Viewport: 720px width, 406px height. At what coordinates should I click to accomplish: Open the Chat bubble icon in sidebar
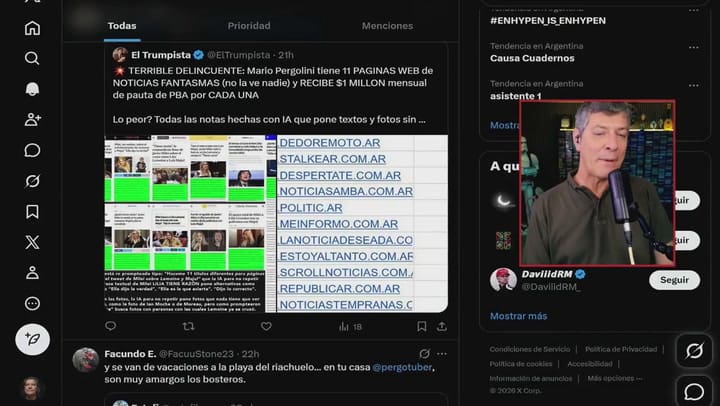(x=32, y=150)
